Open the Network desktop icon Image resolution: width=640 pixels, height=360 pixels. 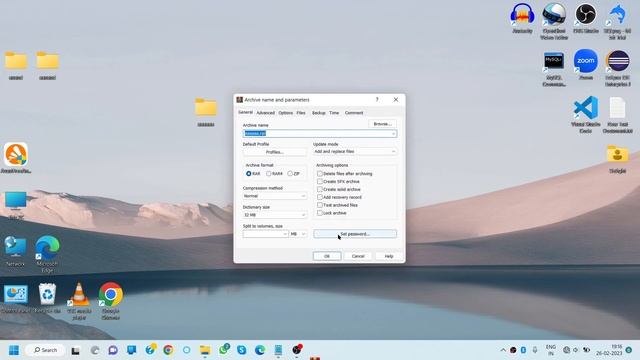(x=16, y=252)
